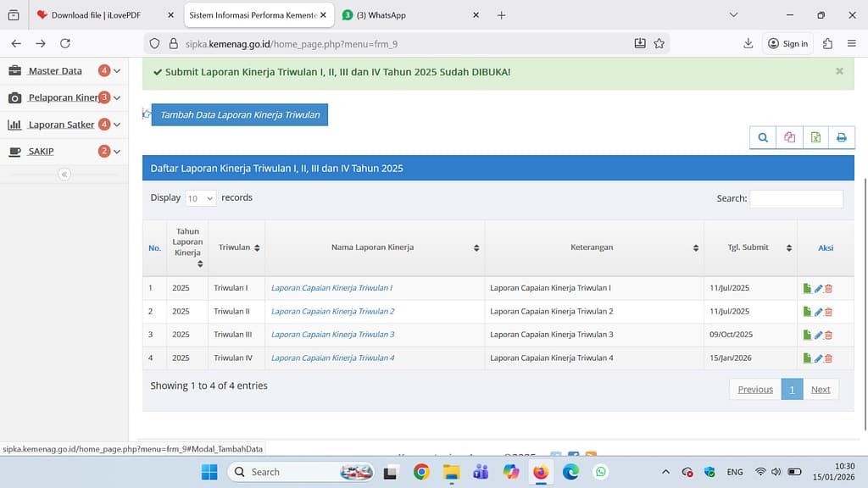Viewport: 868px width, 488px height.
Task: Open the green document icon for Triwulan I
Action: point(807,288)
